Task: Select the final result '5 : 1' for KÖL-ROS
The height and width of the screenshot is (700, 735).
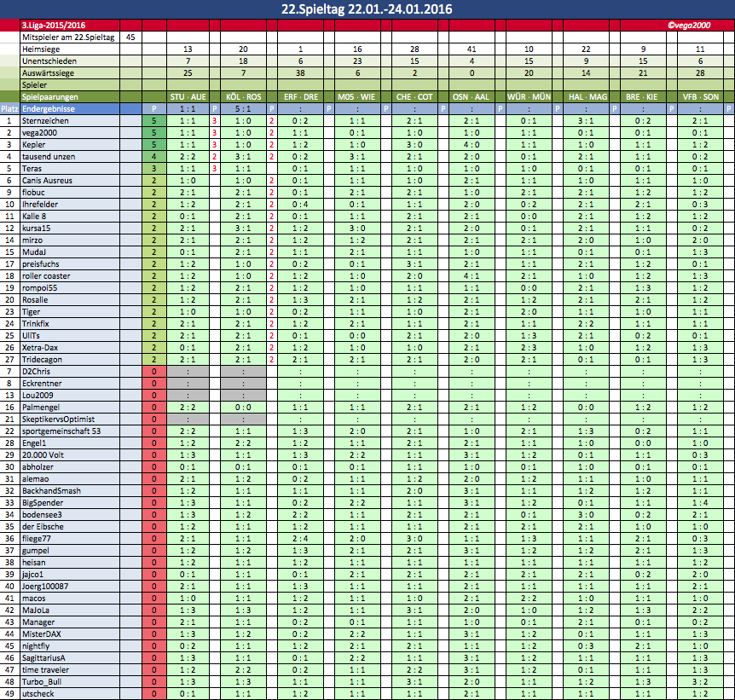Action: tap(243, 109)
